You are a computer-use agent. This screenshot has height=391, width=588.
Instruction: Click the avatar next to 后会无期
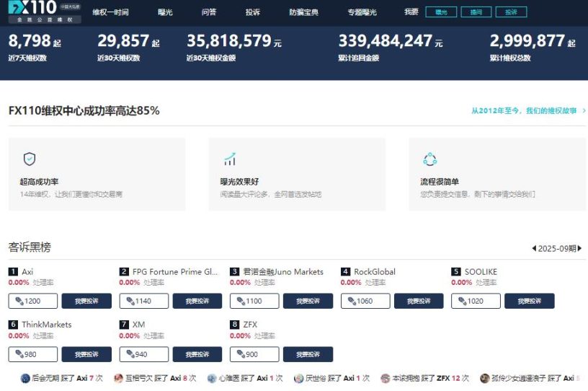pos(25,378)
